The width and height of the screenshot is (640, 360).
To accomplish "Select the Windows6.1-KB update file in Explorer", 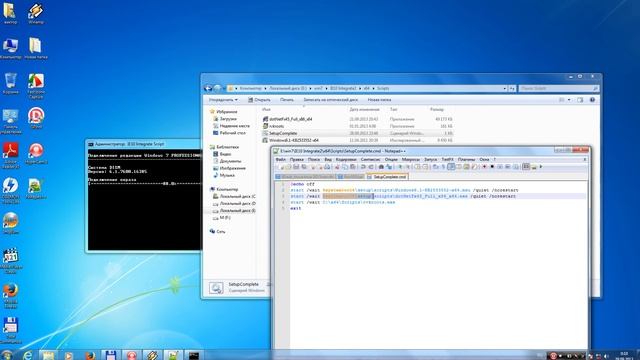I will [293, 140].
